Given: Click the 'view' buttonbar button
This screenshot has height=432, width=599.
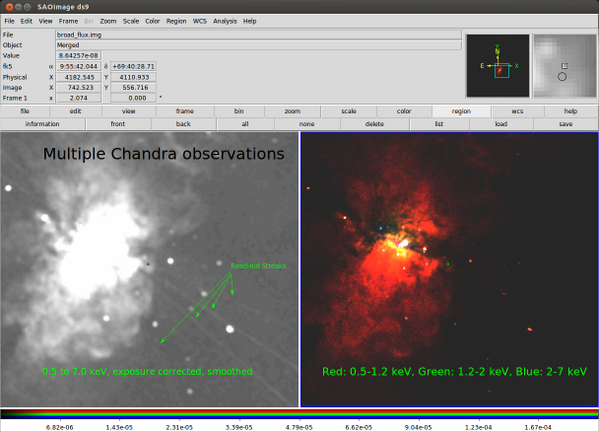Looking at the screenshot, I should [x=129, y=111].
